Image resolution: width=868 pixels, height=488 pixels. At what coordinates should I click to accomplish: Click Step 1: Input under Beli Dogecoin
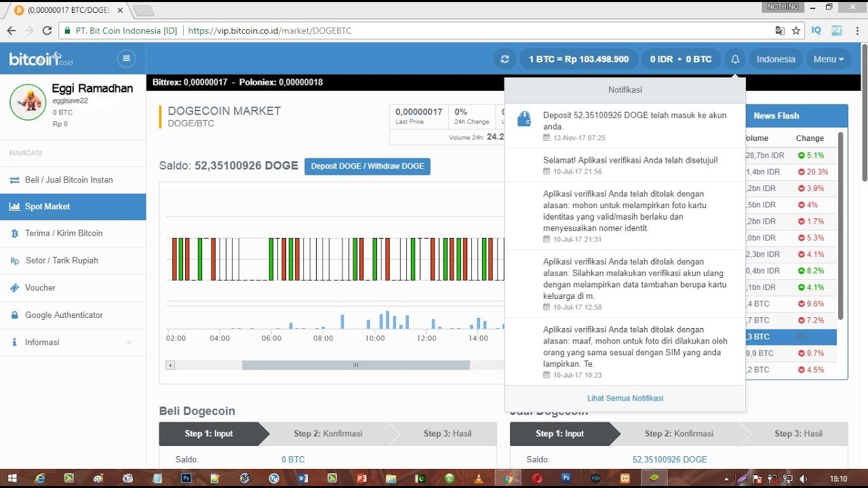[214, 434]
